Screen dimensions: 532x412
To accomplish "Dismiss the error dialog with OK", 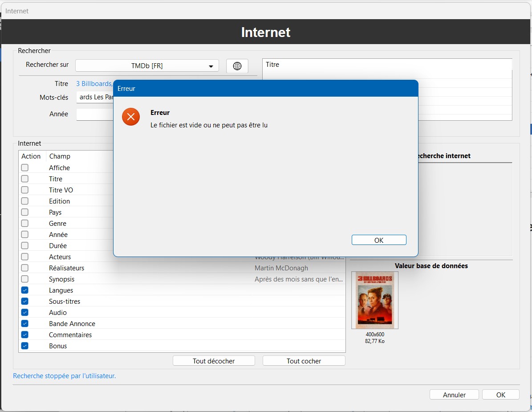I will [x=378, y=240].
